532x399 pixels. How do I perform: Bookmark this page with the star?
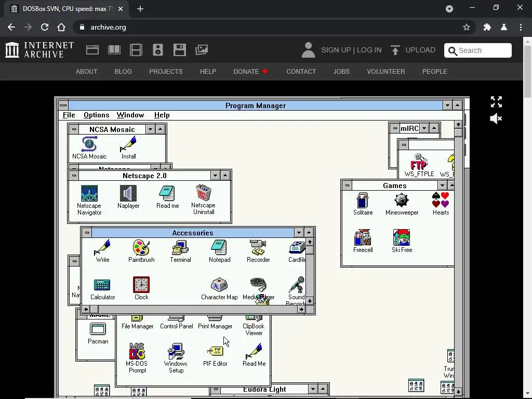click(x=467, y=27)
